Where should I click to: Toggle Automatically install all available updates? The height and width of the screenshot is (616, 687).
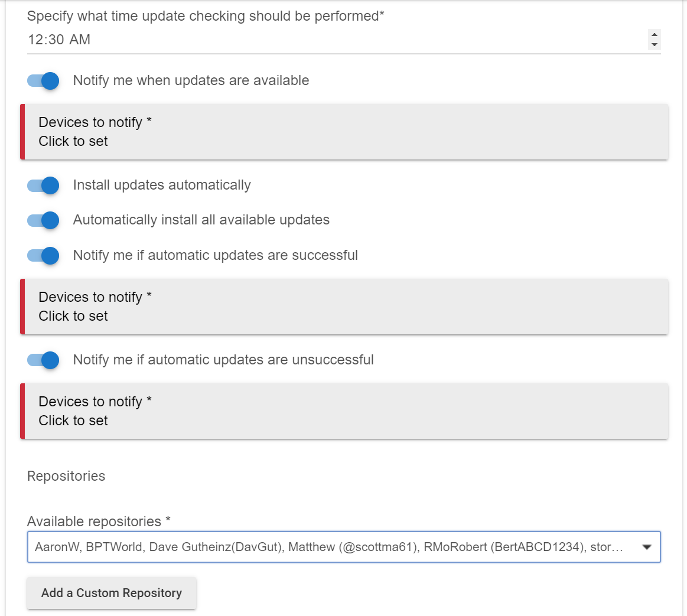[x=43, y=220]
